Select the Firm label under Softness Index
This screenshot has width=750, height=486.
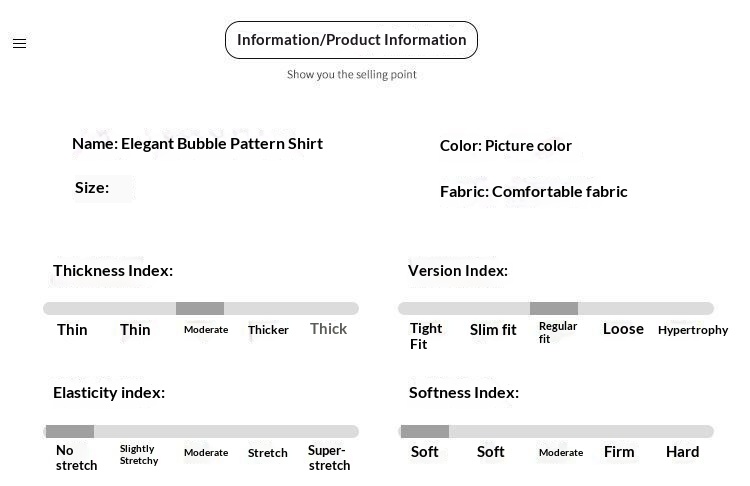point(619,452)
